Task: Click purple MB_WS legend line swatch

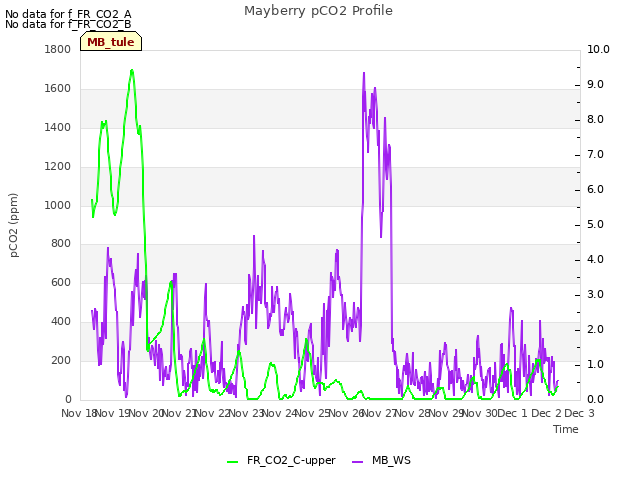Action: click(x=357, y=462)
